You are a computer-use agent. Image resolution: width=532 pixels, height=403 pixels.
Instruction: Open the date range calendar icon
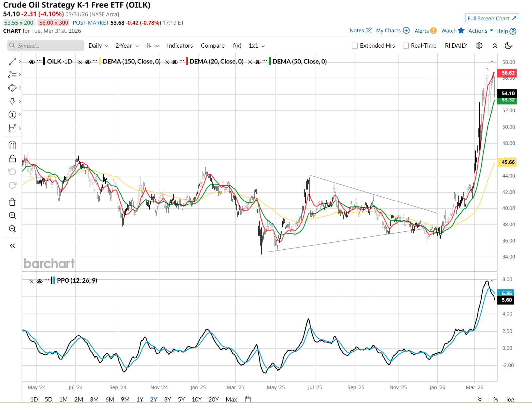pos(248,399)
